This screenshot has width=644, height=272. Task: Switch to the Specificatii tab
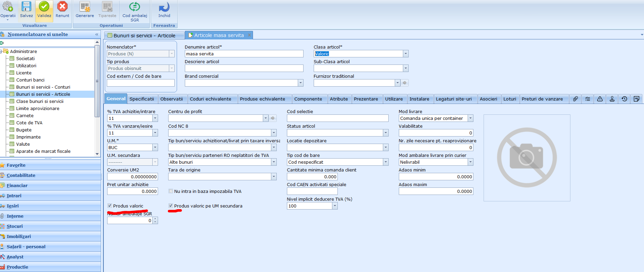(x=141, y=99)
